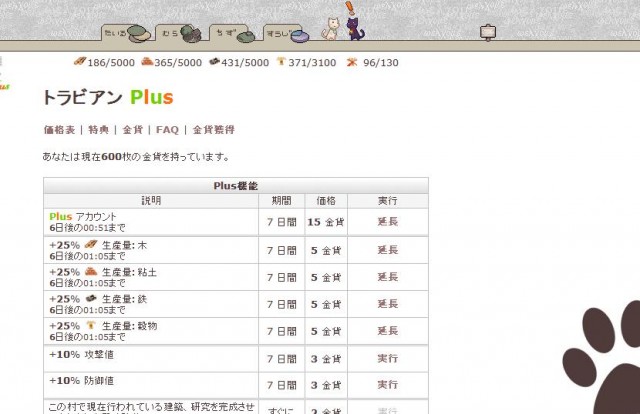Click the 431/5000 iron amount
640x414 pixels.
point(245,62)
